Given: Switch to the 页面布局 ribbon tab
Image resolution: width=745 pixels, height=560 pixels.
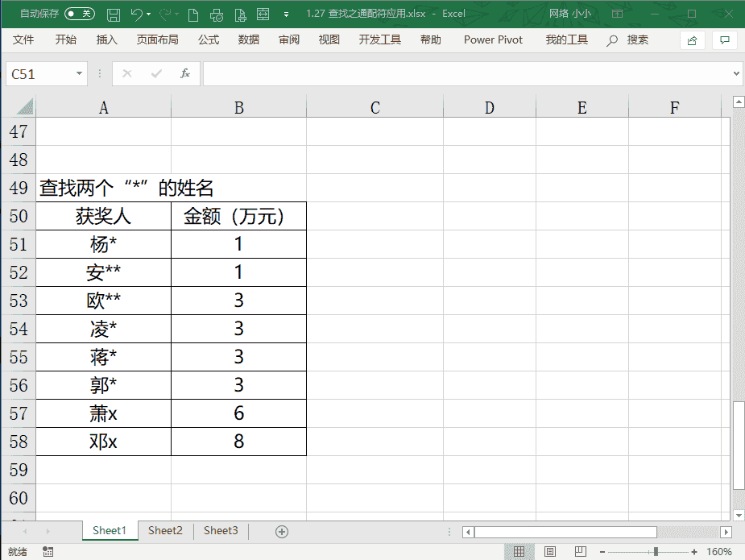Looking at the screenshot, I should tap(157, 40).
